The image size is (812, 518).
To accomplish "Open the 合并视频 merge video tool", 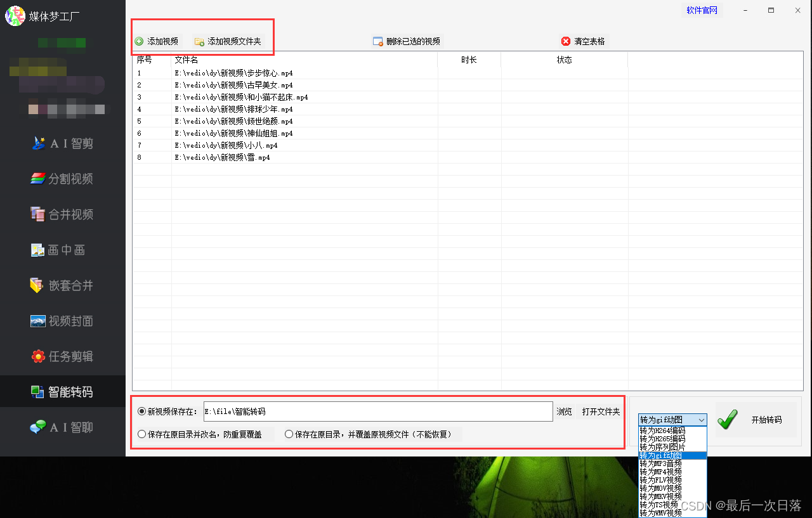I will 63,214.
